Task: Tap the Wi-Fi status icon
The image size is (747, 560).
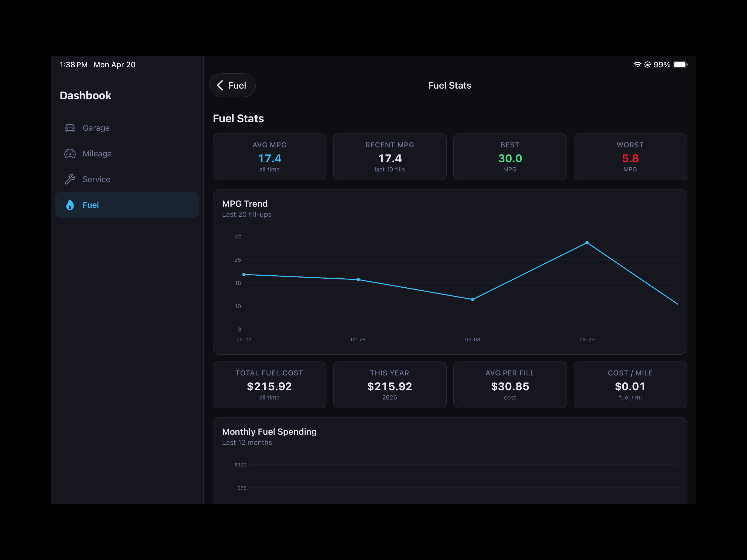Action: [x=637, y=65]
